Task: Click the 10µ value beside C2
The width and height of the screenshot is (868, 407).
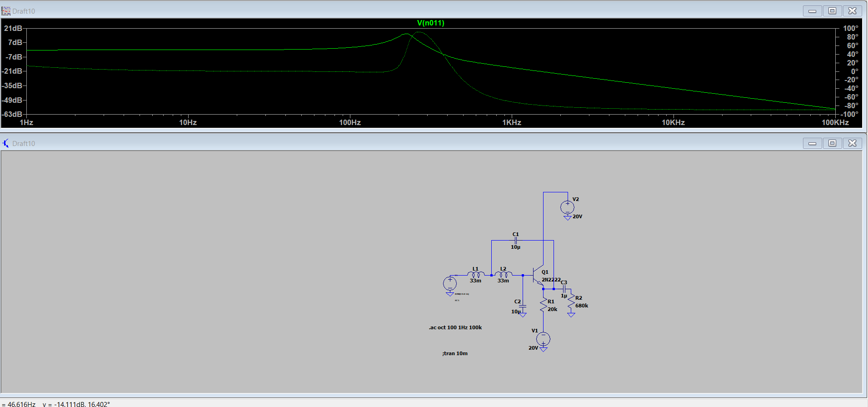Action: point(515,312)
